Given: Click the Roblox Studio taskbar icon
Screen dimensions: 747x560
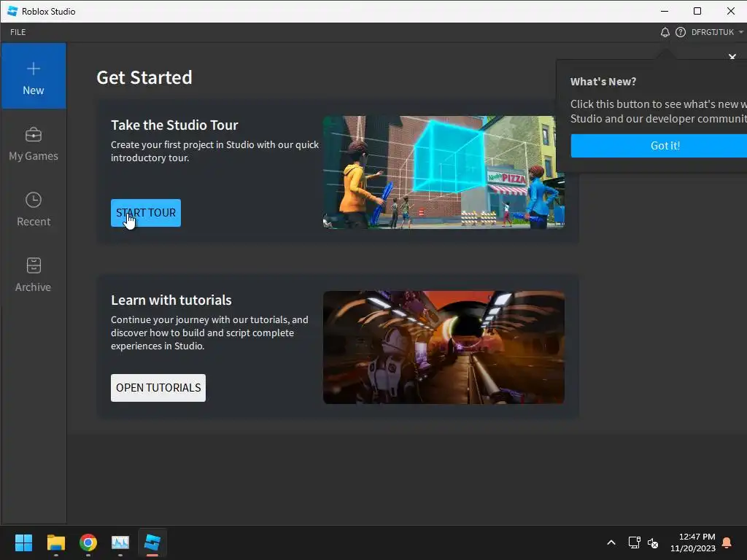Looking at the screenshot, I should point(152,542).
